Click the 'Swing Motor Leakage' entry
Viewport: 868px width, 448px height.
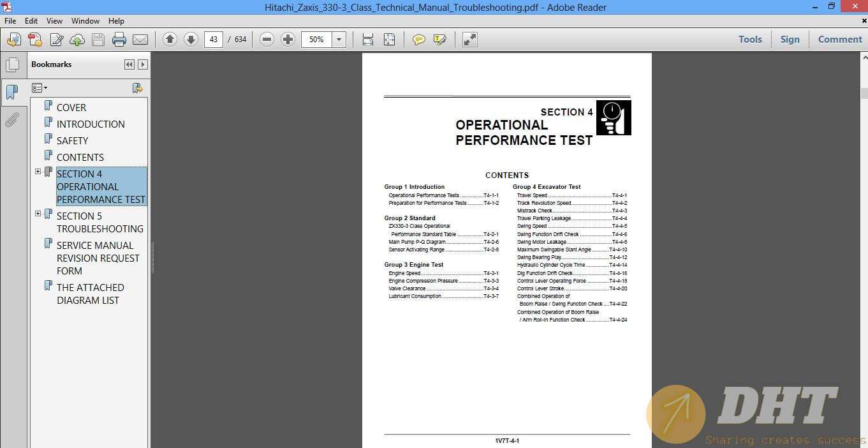(x=572, y=243)
